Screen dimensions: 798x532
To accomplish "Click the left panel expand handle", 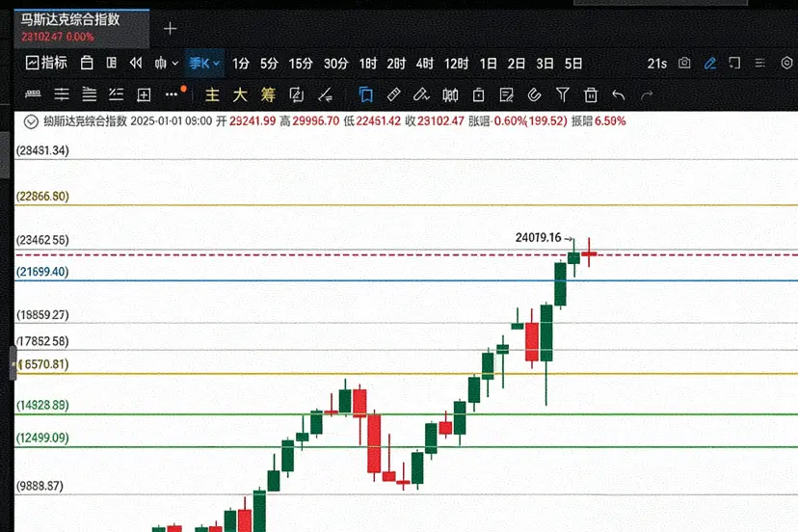I will click(x=13, y=363).
